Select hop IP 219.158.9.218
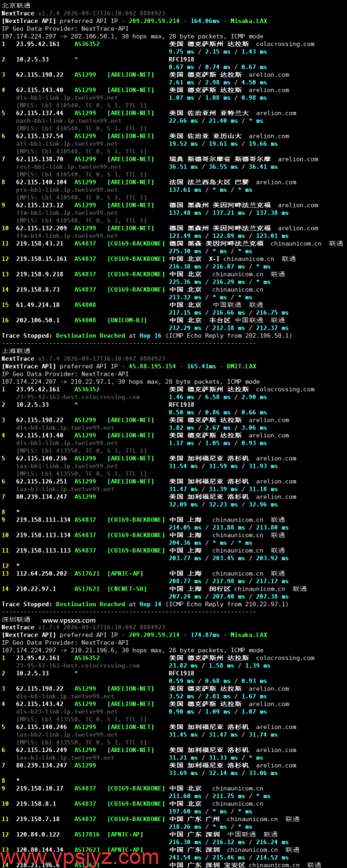This screenshot has width=347, height=868. tap(40, 274)
